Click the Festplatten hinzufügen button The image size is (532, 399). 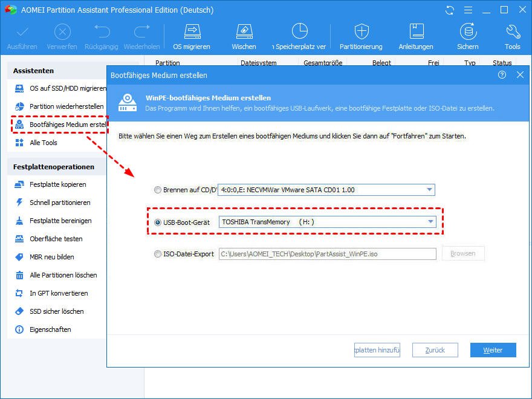(x=377, y=350)
